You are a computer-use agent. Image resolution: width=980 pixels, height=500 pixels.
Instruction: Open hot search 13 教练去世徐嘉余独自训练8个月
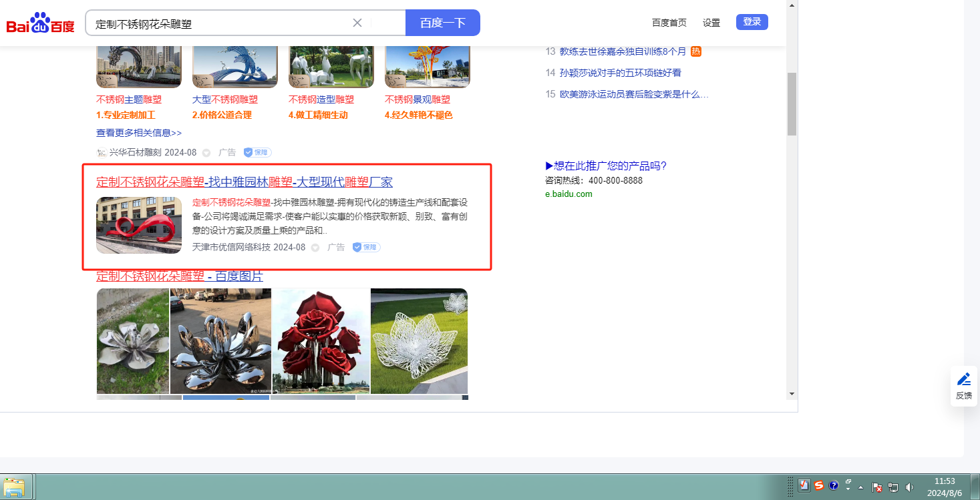[623, 51]
